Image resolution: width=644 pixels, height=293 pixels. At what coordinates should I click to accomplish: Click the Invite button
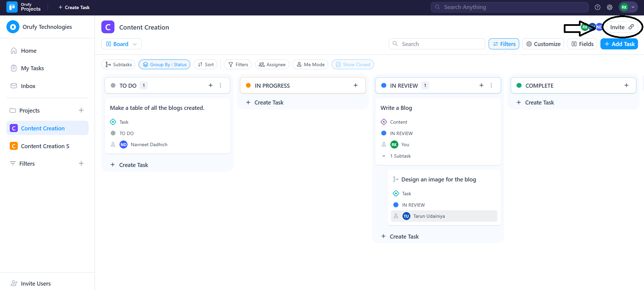pos(617,27)
